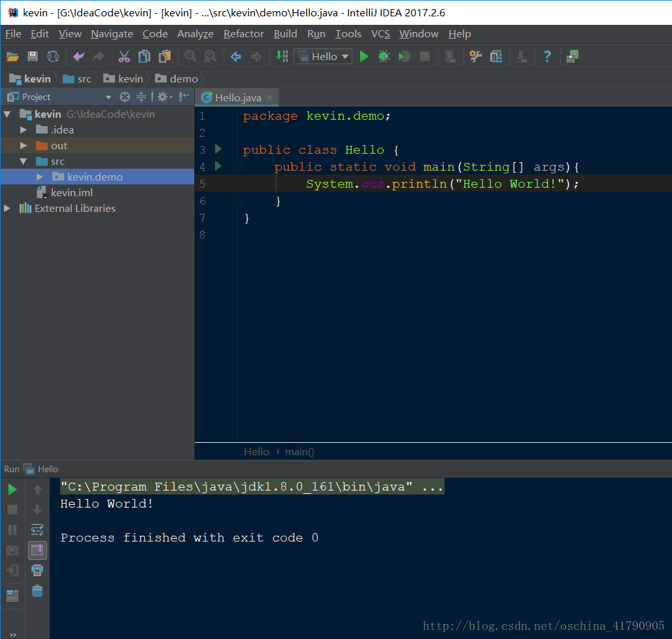Collapse the src folder in Project tree
Image resolution: width=672 pixels, height=639 pixels.
(24, 161)
